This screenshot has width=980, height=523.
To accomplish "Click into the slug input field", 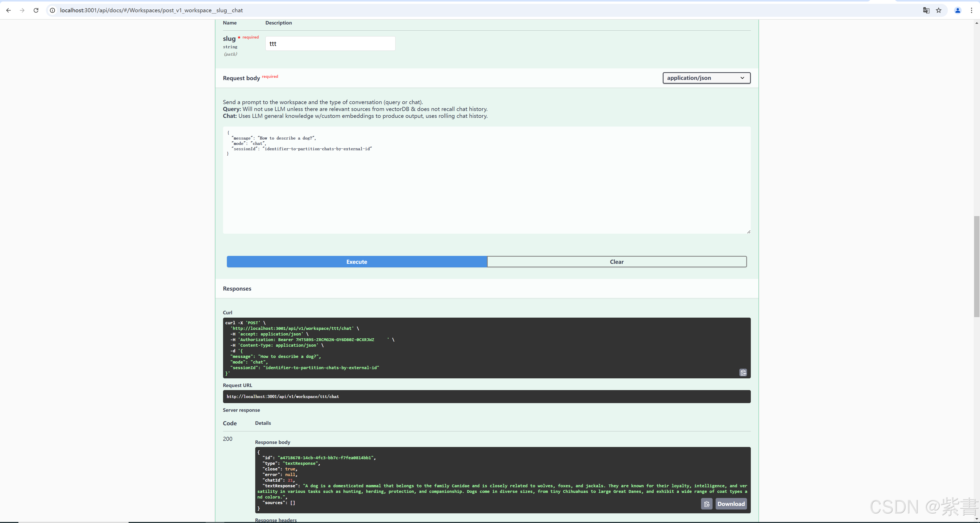I will click(330, 43).
